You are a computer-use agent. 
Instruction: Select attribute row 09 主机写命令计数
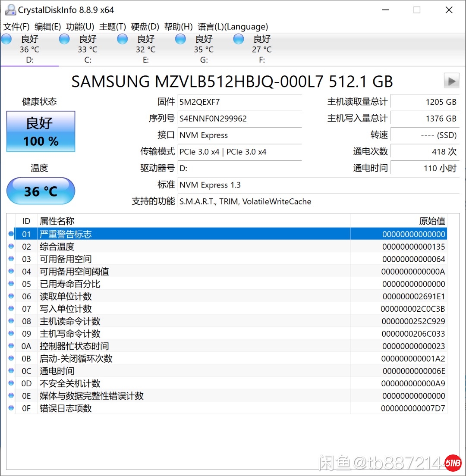pyautogui.click(x=227, y=334)
